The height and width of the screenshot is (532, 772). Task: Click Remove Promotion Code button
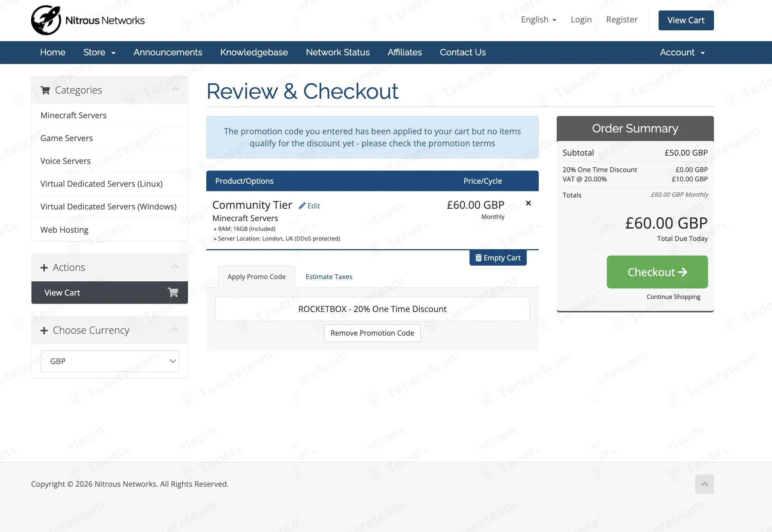point(372,333)
